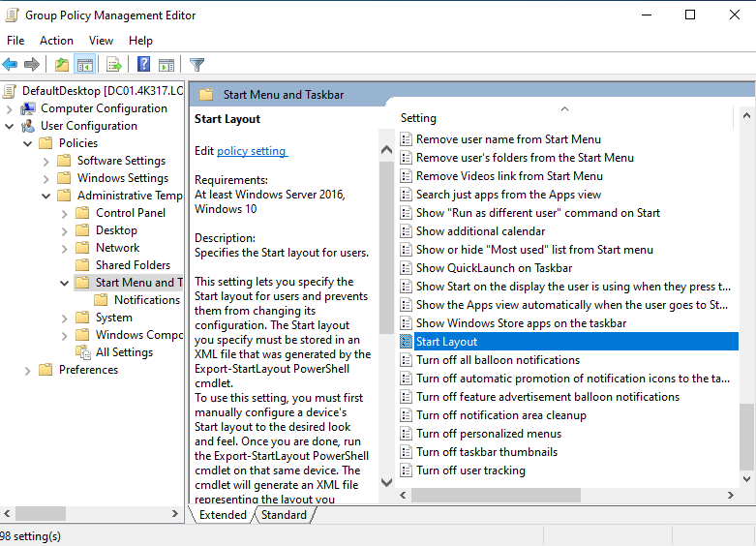Click the Back arrow toolbar icon
756x546 pixels.
[11, 65]
